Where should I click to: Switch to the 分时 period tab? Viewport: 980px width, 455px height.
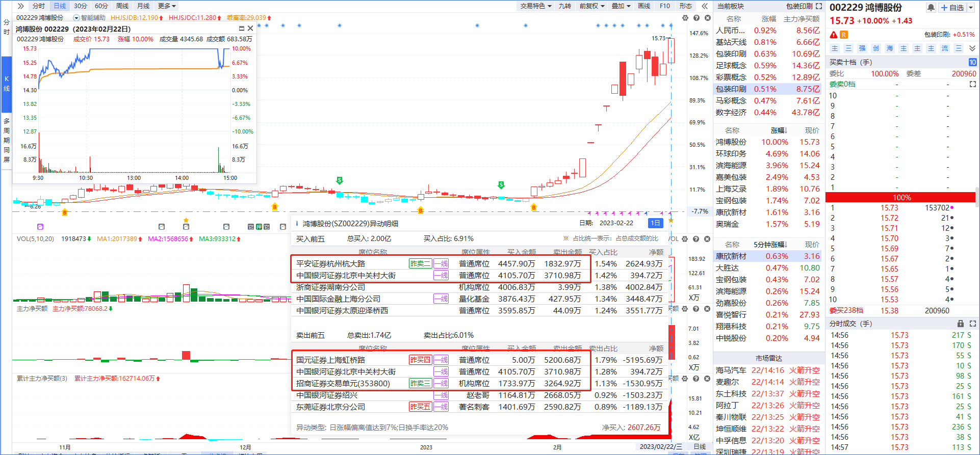pos(39,6)
